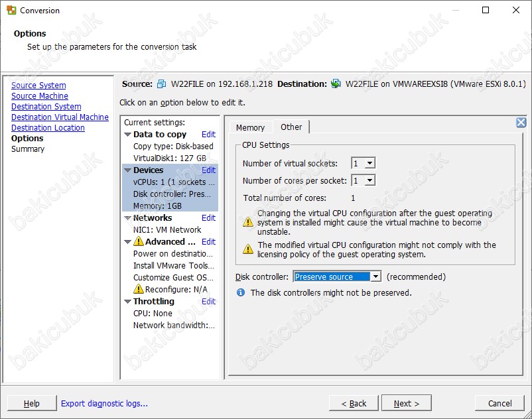Go to Source Machine step
532x419 pixels.
(x=40, y=96)
